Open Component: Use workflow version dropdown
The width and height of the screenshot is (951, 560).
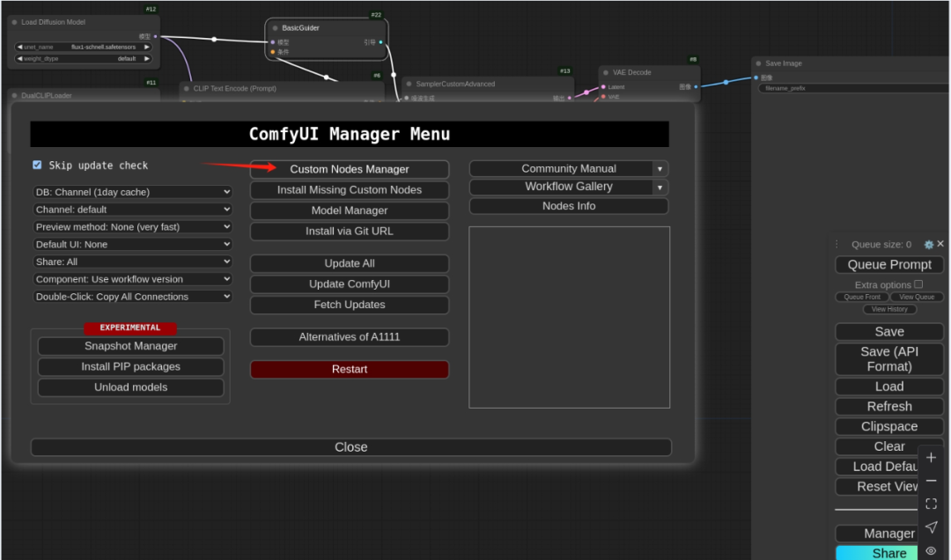tap(132, 279)
